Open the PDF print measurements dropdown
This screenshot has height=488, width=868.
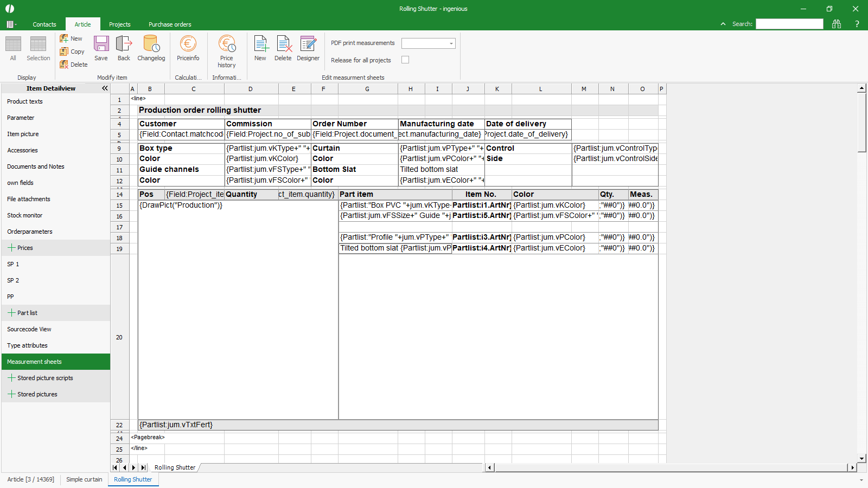tap(451, 43)
